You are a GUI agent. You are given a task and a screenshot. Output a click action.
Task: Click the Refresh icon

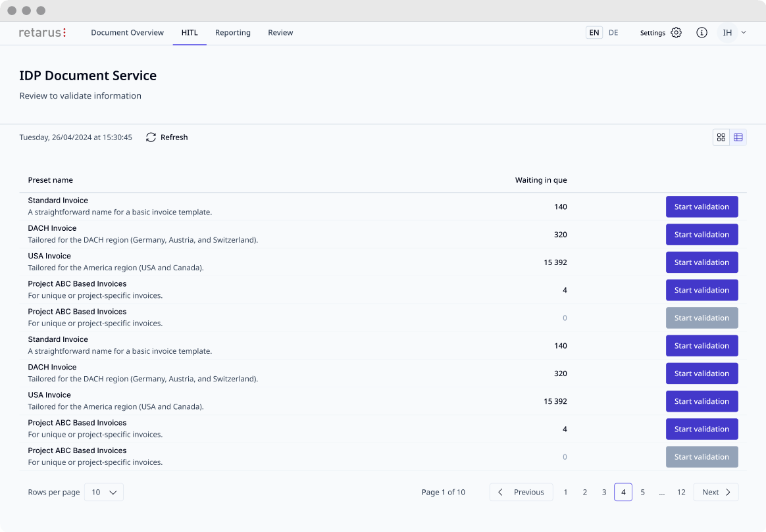(x=151, y=137)
